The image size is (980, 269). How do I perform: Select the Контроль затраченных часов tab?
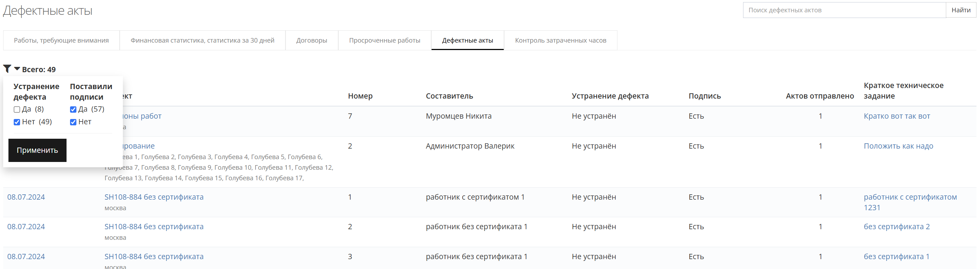coord(560,40)
